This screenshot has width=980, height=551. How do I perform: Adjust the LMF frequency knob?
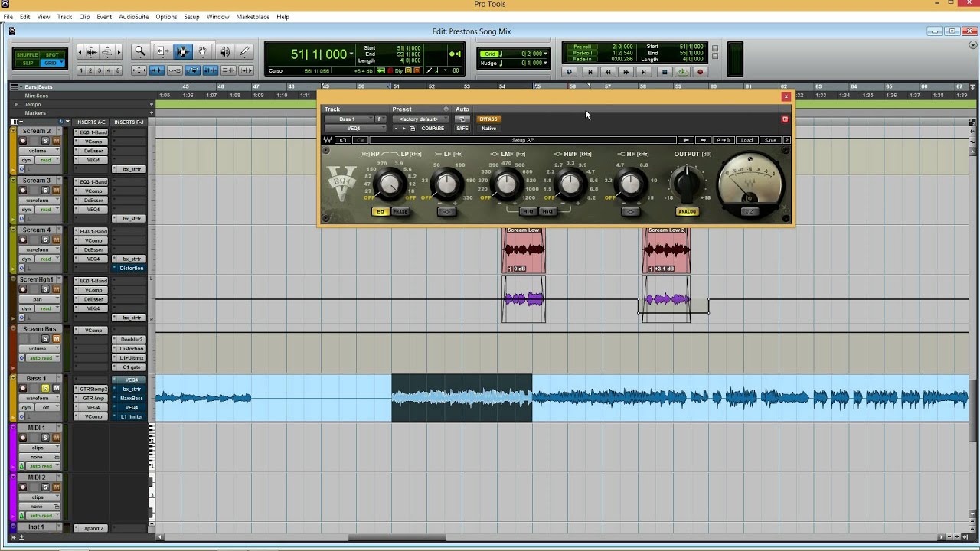tap(507, 184)
